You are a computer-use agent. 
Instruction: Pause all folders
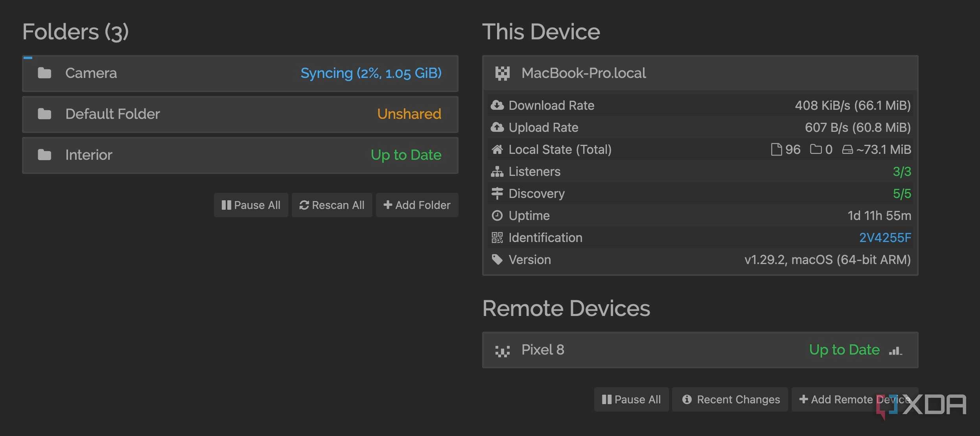click(251, 205)
